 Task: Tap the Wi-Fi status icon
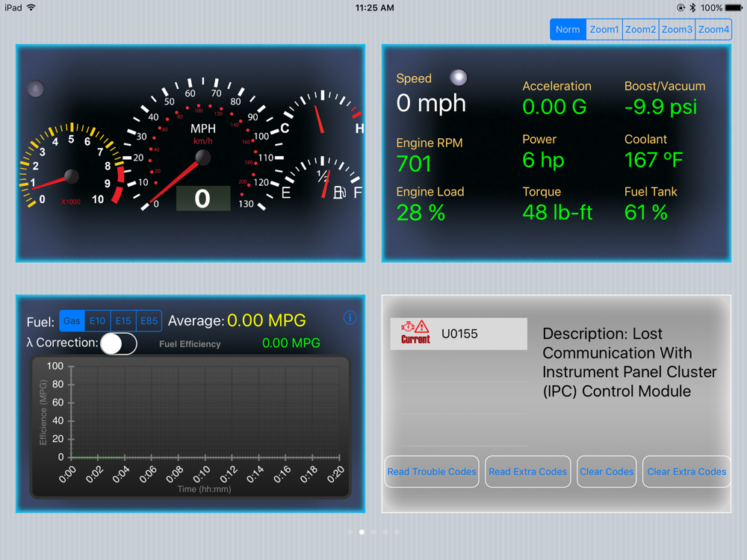pos(31,7)
